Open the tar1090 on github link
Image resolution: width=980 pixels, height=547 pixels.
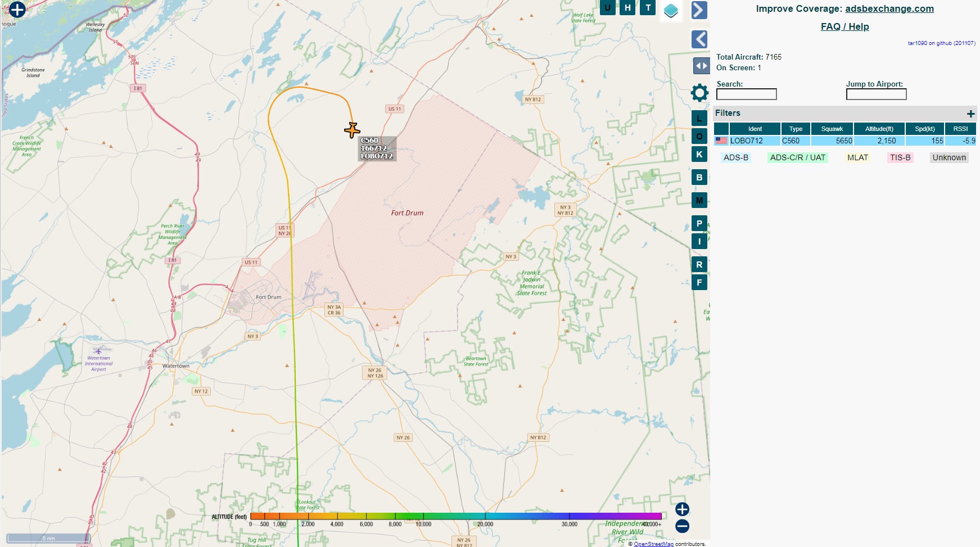click(942, 43)
